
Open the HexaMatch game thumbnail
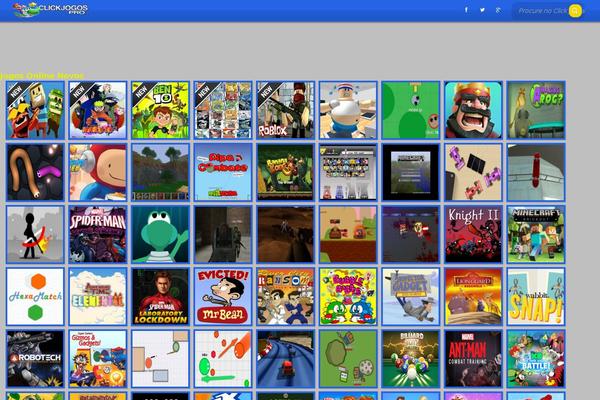tap(35, 297)
